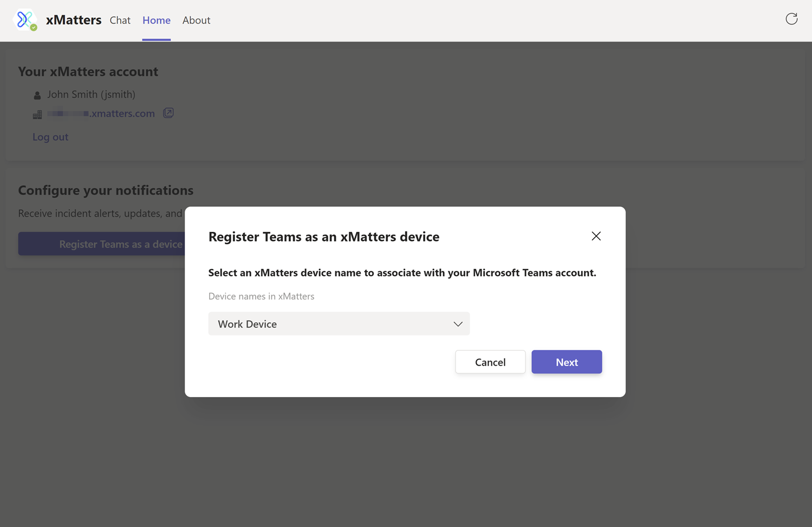Open the xMatters instance via the external link icon
812x527 pixels.
click(x=168, y=113)
